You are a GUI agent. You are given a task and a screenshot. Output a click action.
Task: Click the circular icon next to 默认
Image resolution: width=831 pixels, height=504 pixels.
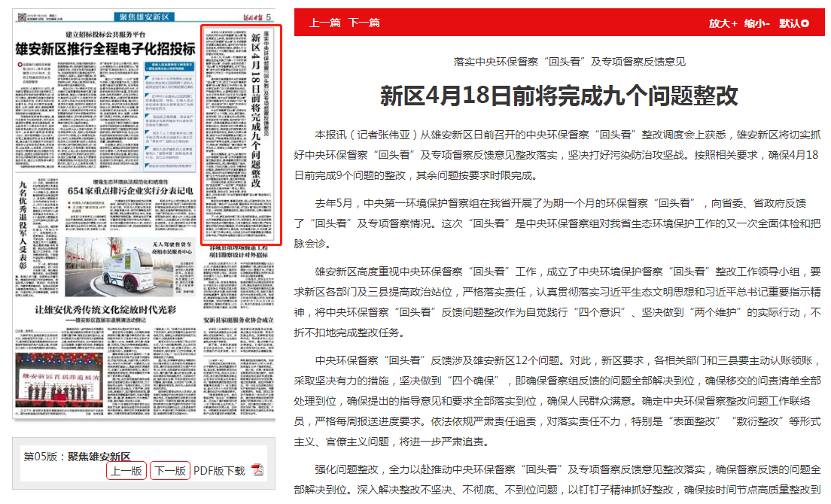(x=805, y=23)
